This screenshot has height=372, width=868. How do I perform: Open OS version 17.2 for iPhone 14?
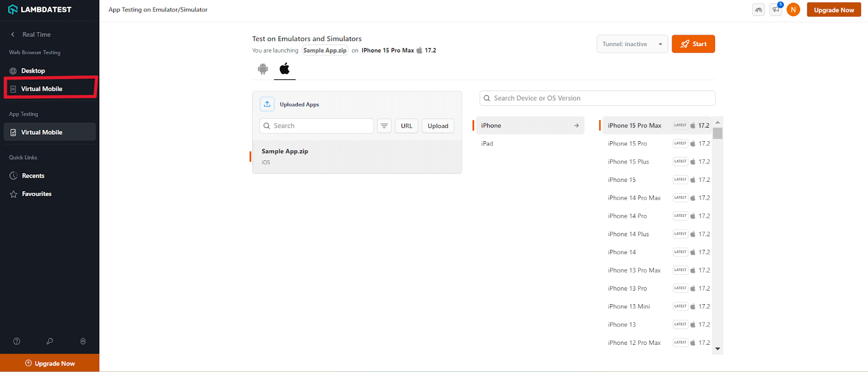[704, 252]
